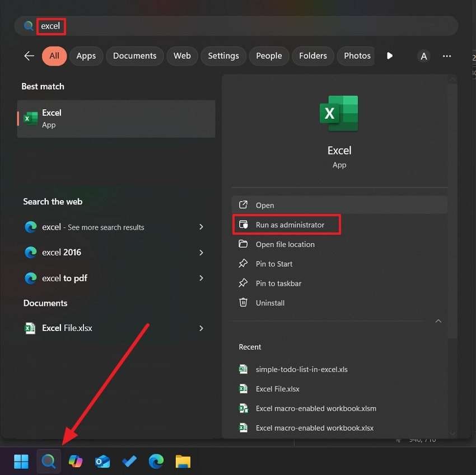The width and height of the screenshot is (476, 475).
Task: Open recent Excel macro-enabled workbook.xlsm
Action: [339, 408]
